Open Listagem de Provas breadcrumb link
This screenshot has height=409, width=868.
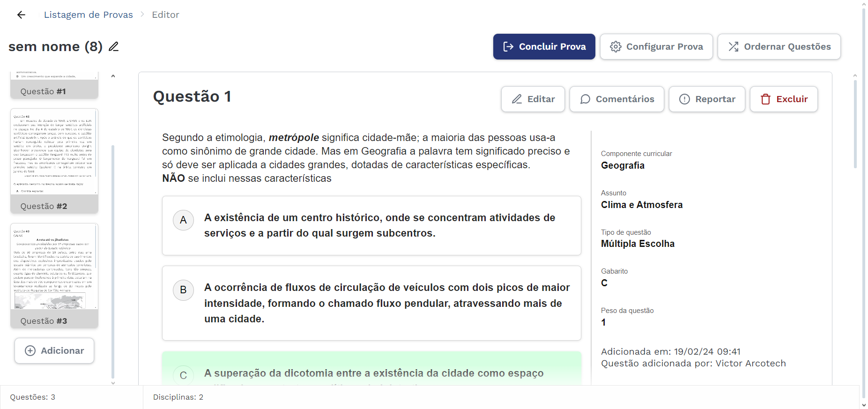(88, 15)
